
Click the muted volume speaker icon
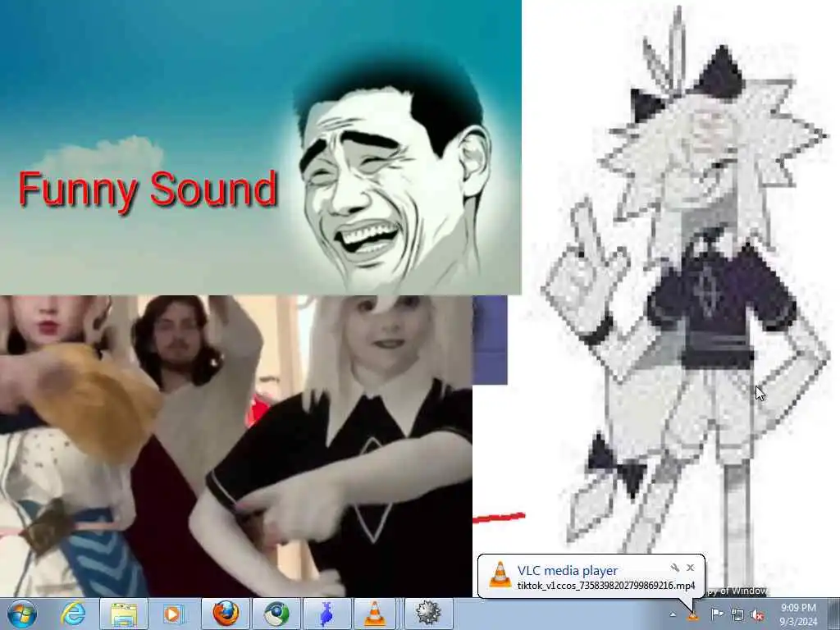[757, 615]
